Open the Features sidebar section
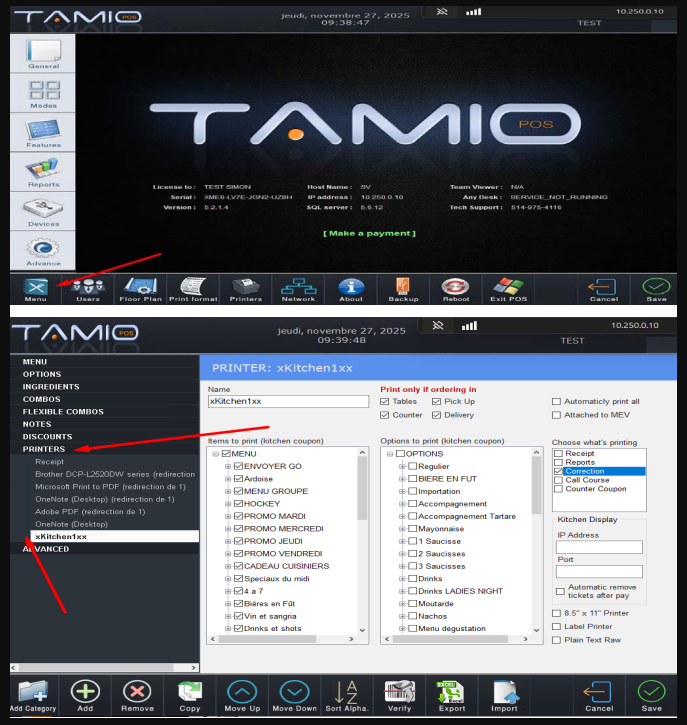 [43, 132]
